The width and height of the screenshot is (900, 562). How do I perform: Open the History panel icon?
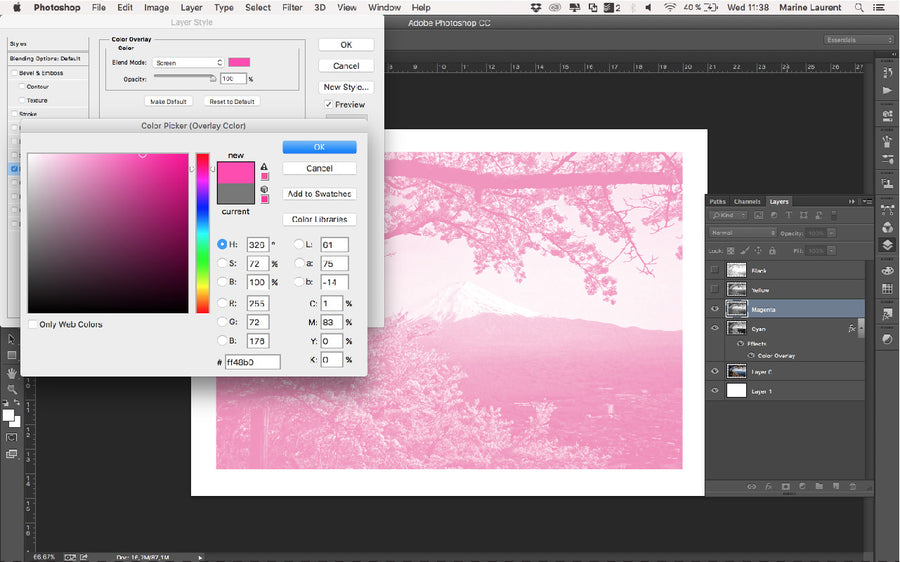point(887,72)
